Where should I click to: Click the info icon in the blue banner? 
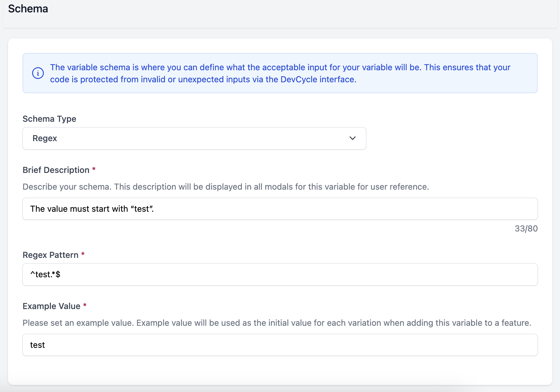tap(38, 73)
